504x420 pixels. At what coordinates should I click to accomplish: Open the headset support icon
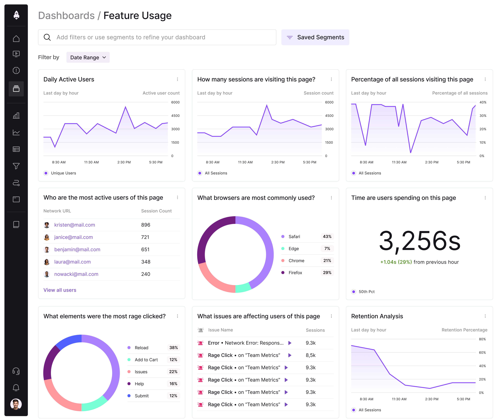(x=16, y=371)
